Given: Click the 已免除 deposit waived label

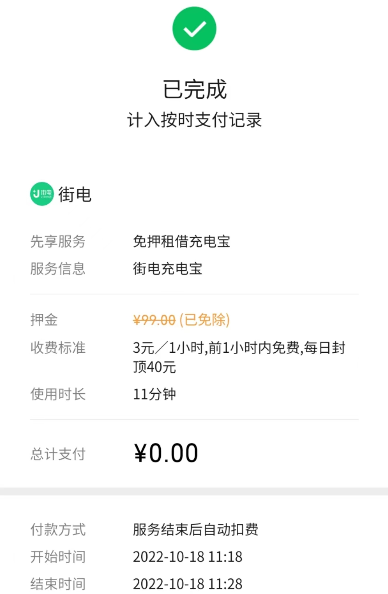Looking at the screenshot, I should point(205,320).
